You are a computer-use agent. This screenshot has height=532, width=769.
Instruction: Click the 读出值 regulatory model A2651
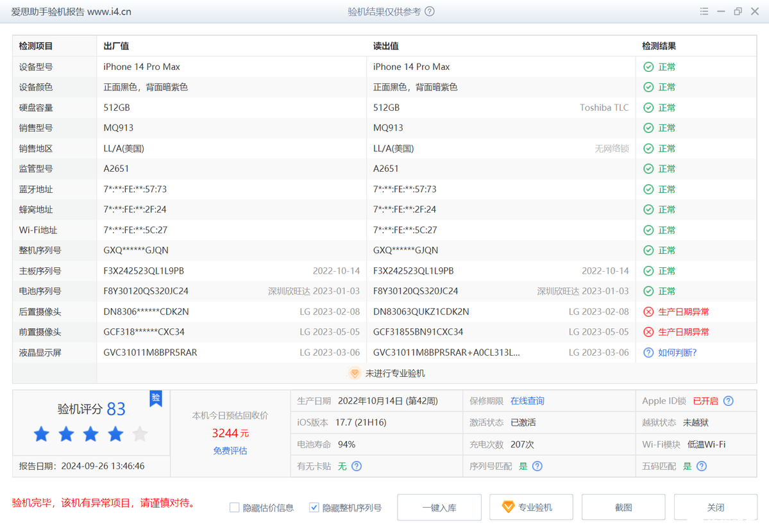386,169
